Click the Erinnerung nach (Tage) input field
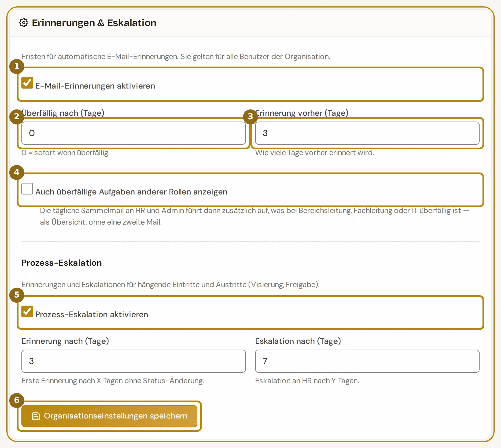501x448 pixels. [134, 361]
